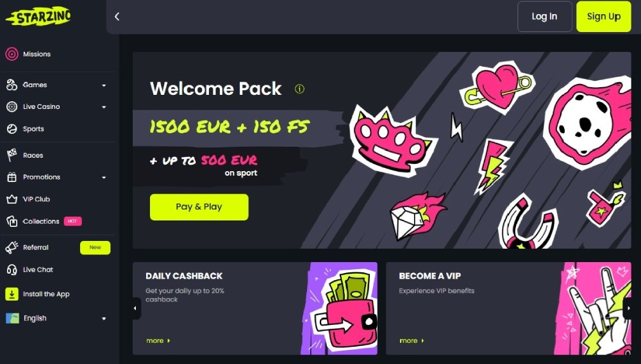Click the Log In button

click(x=544, y=16)
